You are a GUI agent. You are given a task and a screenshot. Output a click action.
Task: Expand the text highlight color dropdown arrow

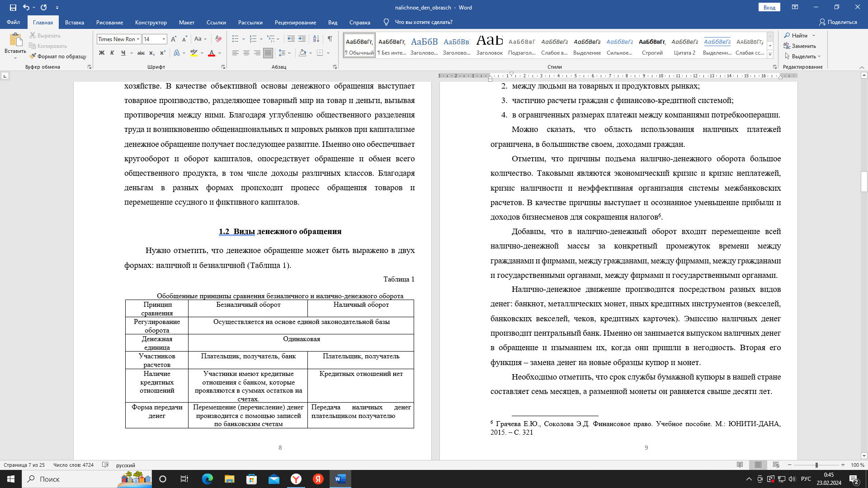click(x=202, y=53)
